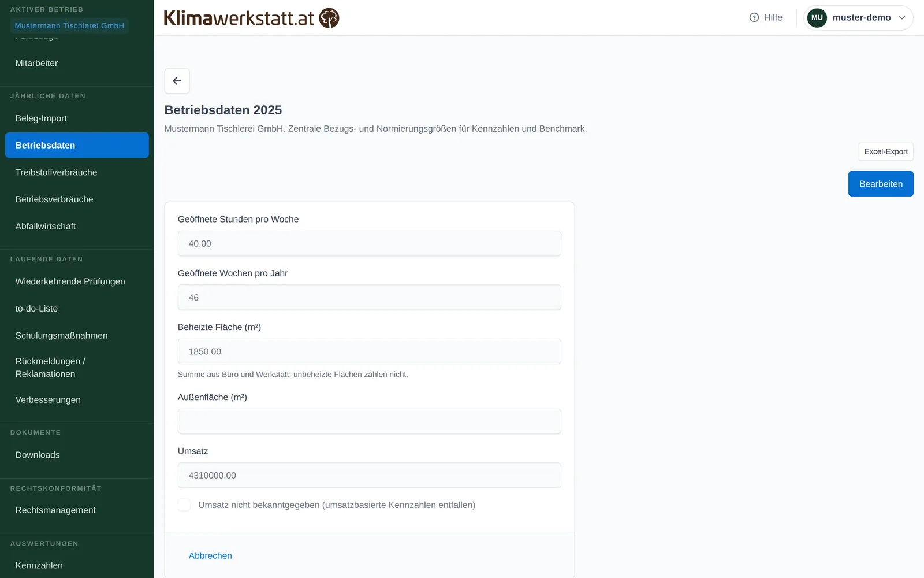Go to the to-do-Liste
Viewport: 924px width, 578px height.
click(77, 309)
